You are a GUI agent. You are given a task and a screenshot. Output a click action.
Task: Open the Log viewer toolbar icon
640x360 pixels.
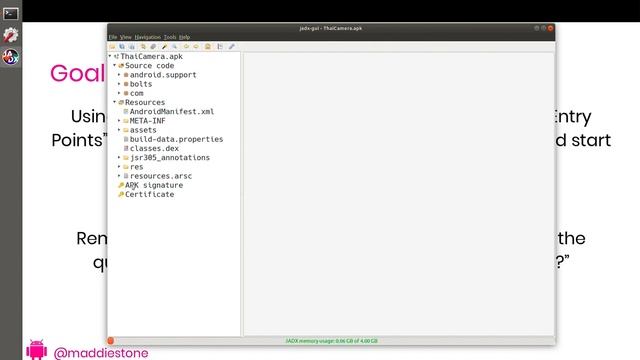click(x=220, y=47)
